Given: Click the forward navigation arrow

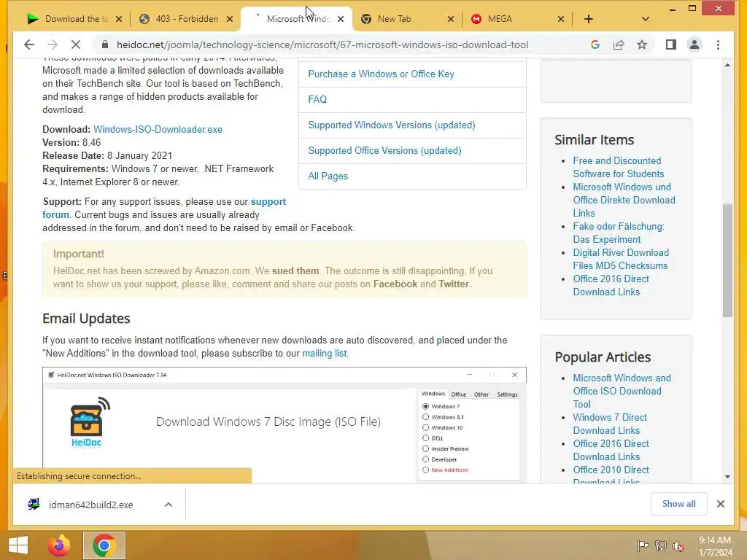Looking at the screenshot, I should 53,44.
